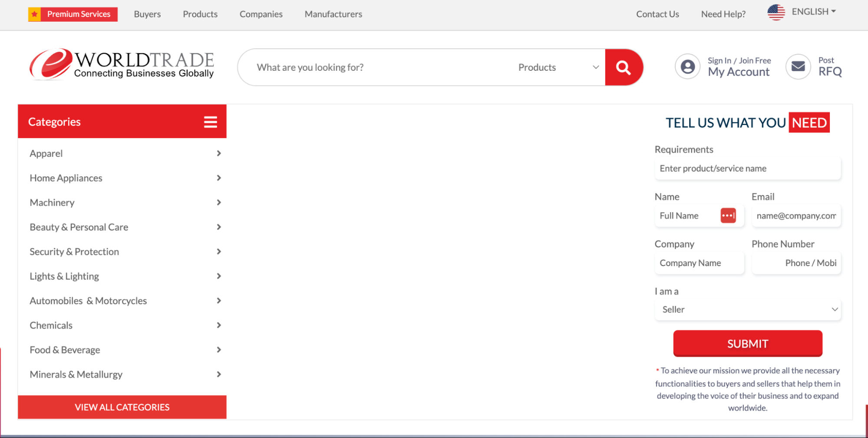Click the Premium Services star icon
868x438 pixels.
[x=35, y=14]
